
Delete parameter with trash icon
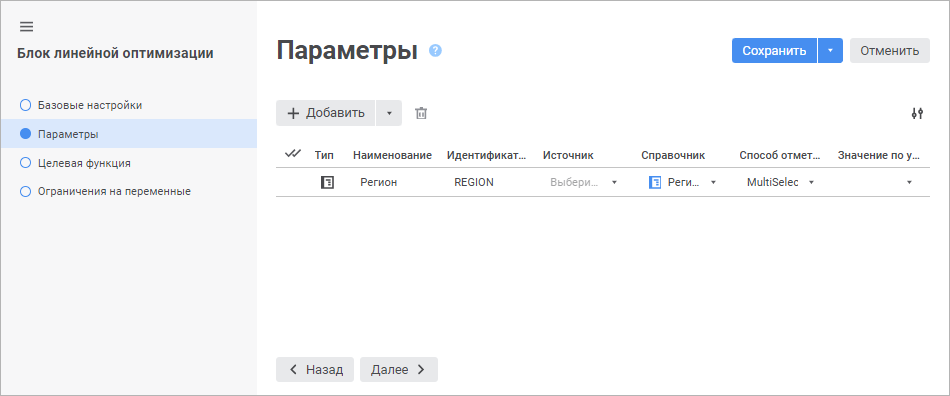[x=421, y=113]
